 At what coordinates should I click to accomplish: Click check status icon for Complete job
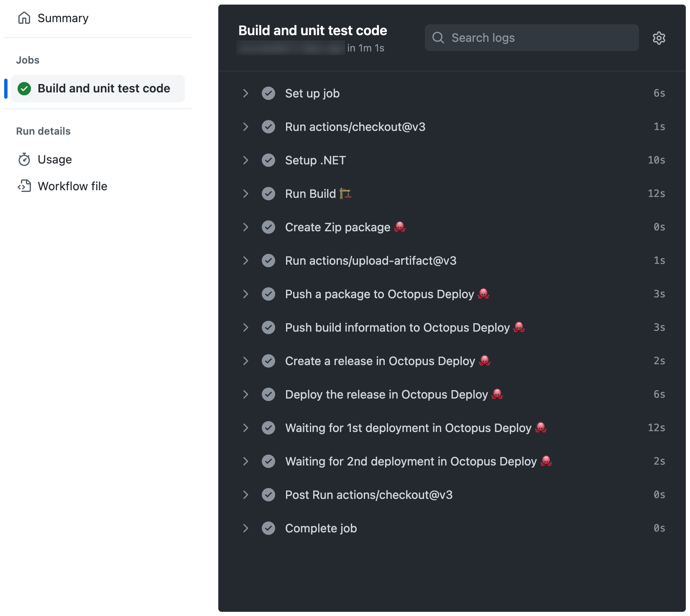[x=268, y=528]
